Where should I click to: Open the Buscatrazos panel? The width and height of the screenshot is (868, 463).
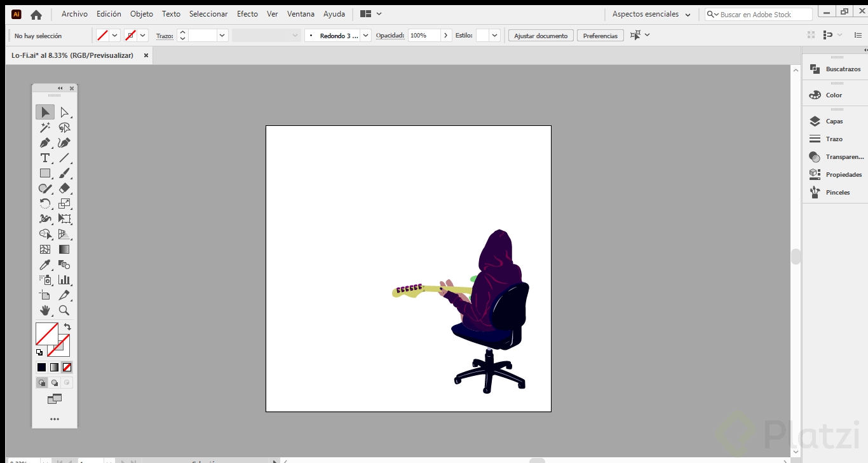point(835,69)
